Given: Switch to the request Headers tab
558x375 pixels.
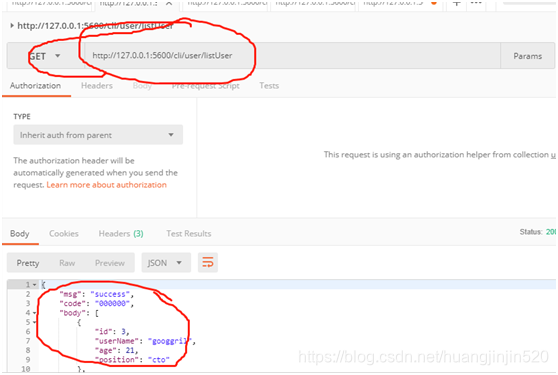Looking at the screenshot, I should tap(97, 86).
